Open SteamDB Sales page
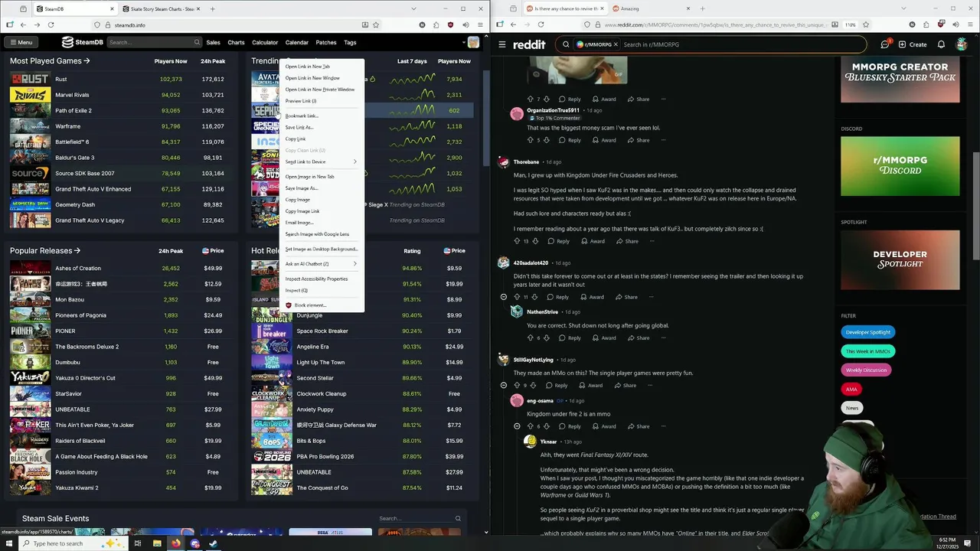The height and width of the screenshot is (551, 980). pos(213,42)
